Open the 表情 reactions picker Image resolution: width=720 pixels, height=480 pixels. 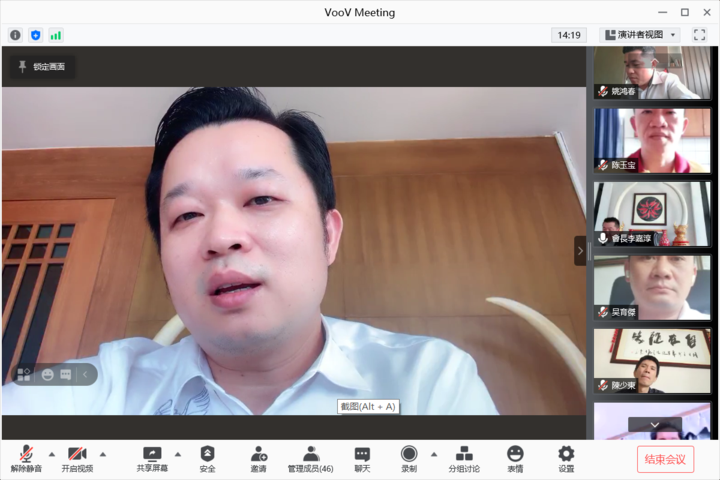click(515, 459)
